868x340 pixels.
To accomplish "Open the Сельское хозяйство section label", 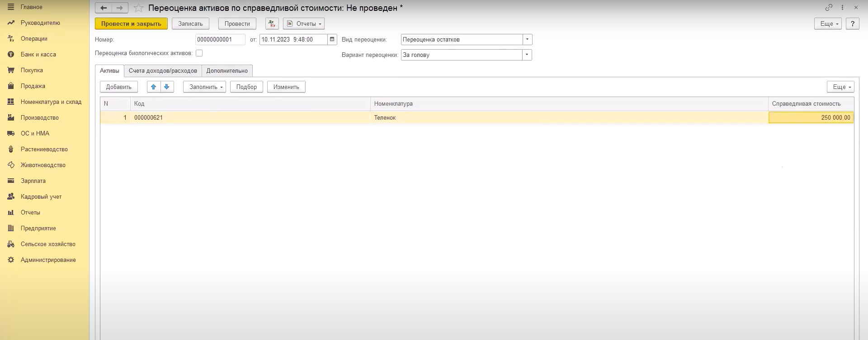I will coord(48,244).
